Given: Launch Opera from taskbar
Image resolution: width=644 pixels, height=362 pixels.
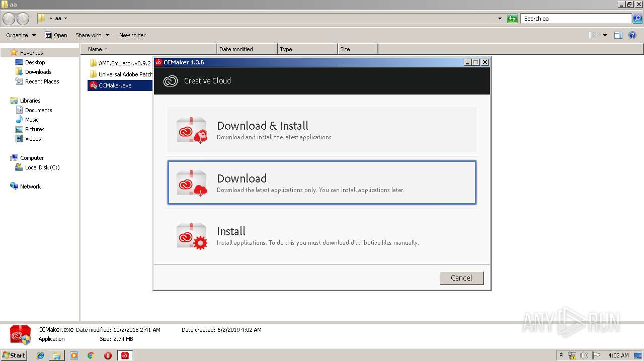Looking at the screenshot, I should 108,355.
